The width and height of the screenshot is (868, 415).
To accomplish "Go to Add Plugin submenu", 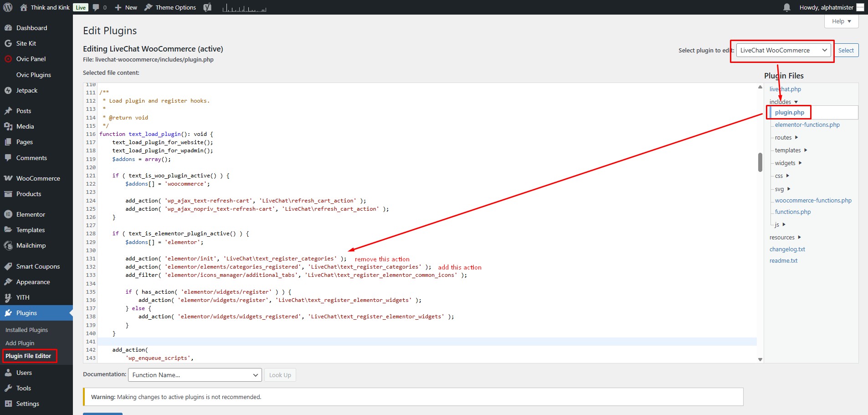I will (20, 343).
